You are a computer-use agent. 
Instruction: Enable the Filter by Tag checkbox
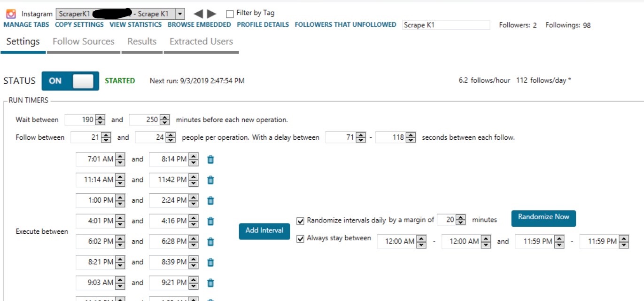(x=230, y=14)
